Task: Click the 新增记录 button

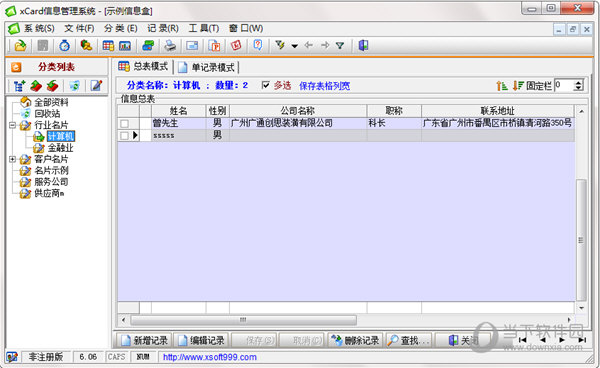Action: coord(144,340)
